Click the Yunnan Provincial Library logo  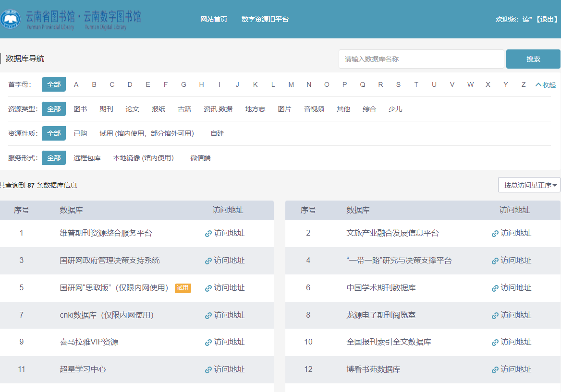point(71,19)
